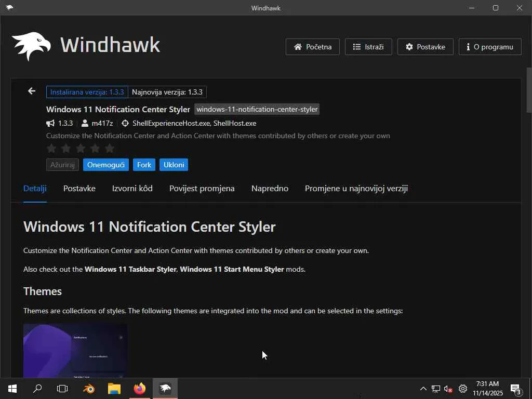The height and width of the screenshot is (399, 532).
Task: Open Task View on the taskbar
Action: click(62, 389)
